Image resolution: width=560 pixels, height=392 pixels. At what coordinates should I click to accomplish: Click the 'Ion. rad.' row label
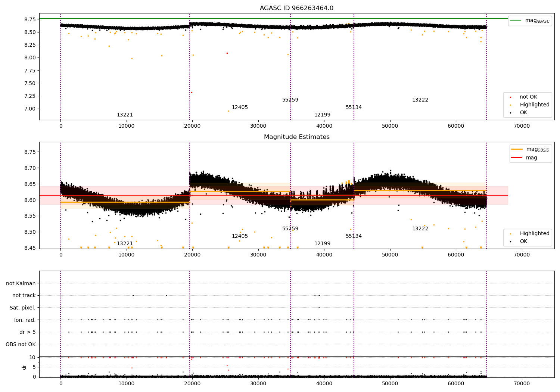25,320
